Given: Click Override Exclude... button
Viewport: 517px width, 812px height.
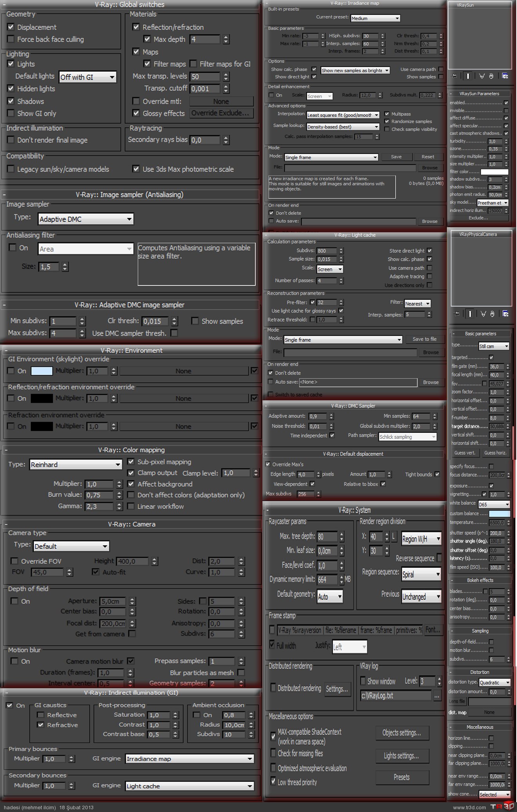Looking at the screenshot, I should point(221,113).
